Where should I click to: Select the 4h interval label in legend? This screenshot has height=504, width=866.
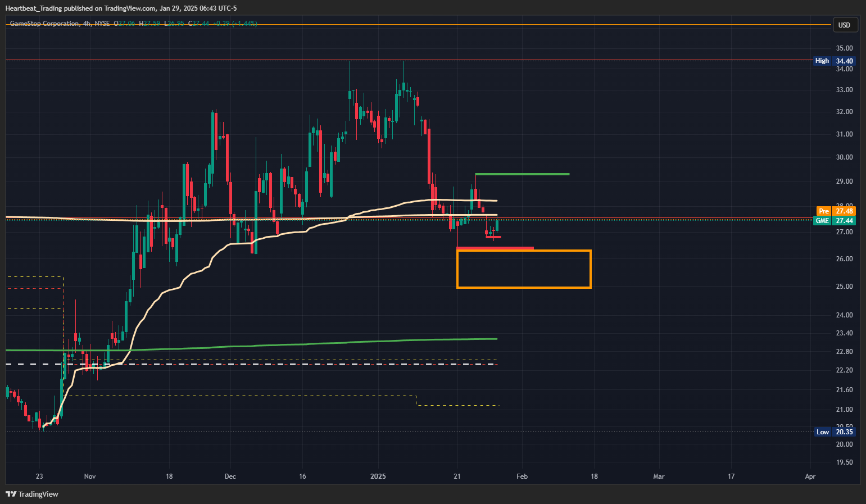point(86,24)
